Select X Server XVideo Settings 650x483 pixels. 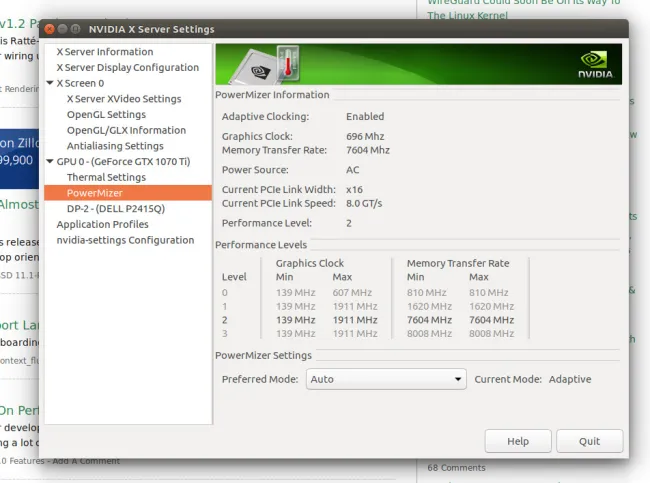coord(124,99)
